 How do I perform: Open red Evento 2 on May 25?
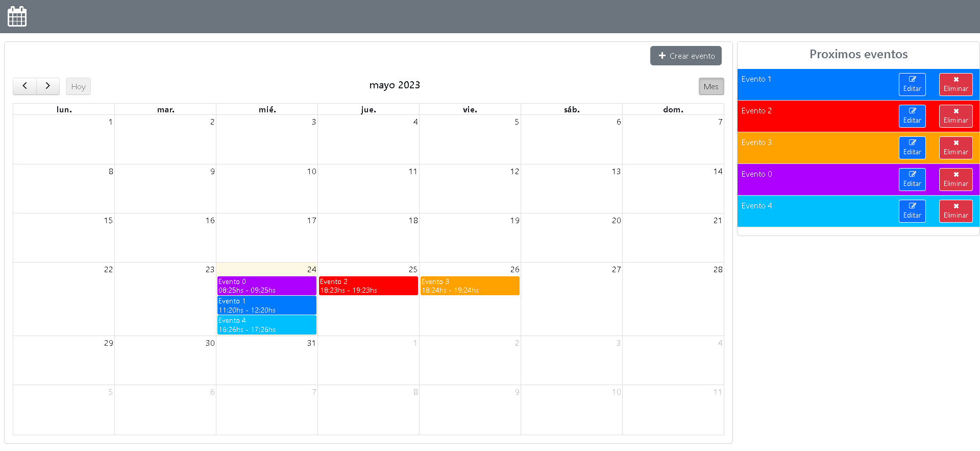[x=368, y=286]
